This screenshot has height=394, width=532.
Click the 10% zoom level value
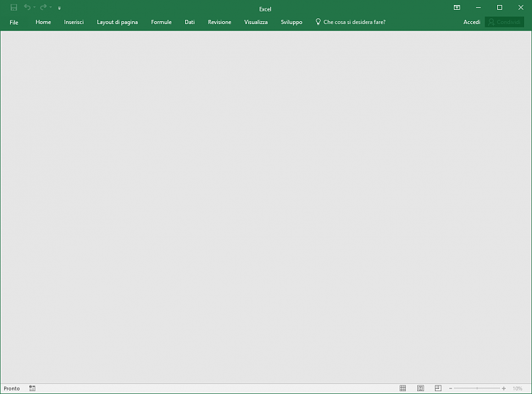click(x=518, y=388)
